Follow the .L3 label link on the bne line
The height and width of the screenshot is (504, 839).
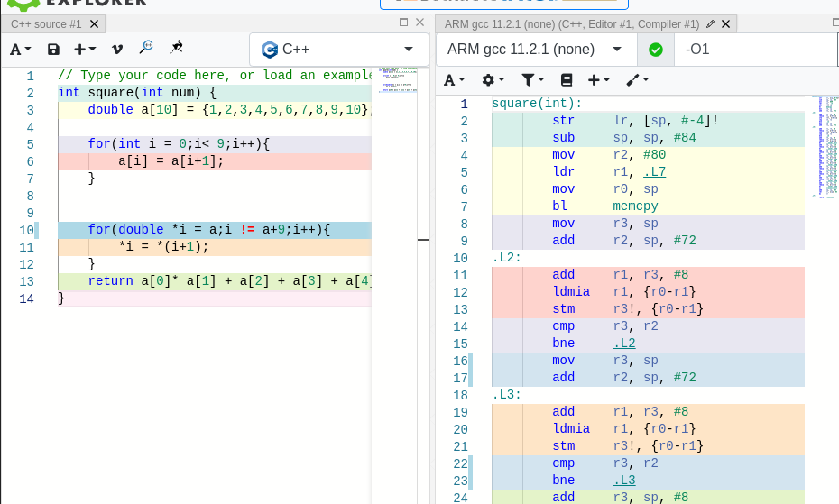[624, 480]
